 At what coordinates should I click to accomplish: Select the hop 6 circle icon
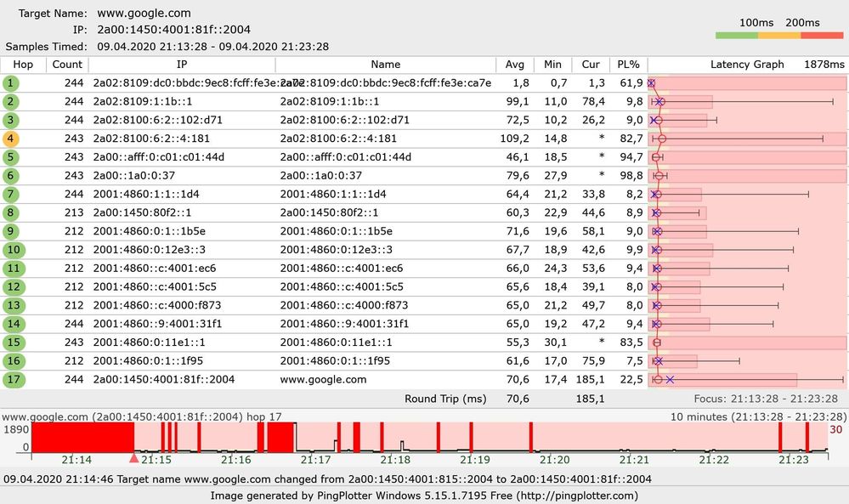pyautogui.click(x=10, y=176)
